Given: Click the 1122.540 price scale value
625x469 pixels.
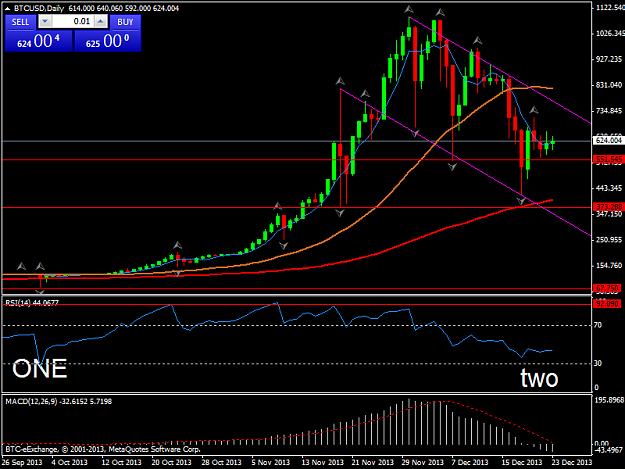Looking at the screenshot, I should (610, 8).
